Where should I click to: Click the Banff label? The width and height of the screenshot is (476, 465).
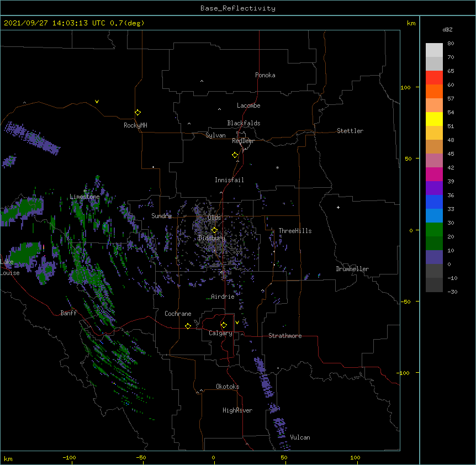pos(68,313)
